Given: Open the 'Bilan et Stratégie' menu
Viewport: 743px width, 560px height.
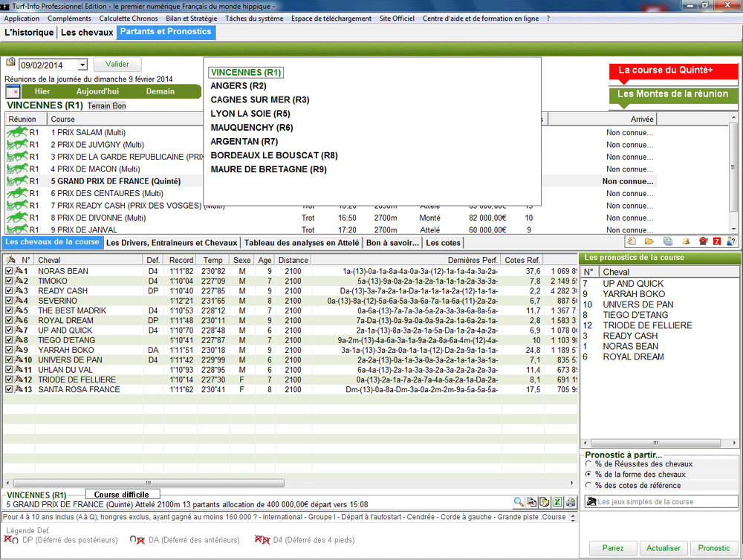Looking at the screenshot, I should pos(192,19).
